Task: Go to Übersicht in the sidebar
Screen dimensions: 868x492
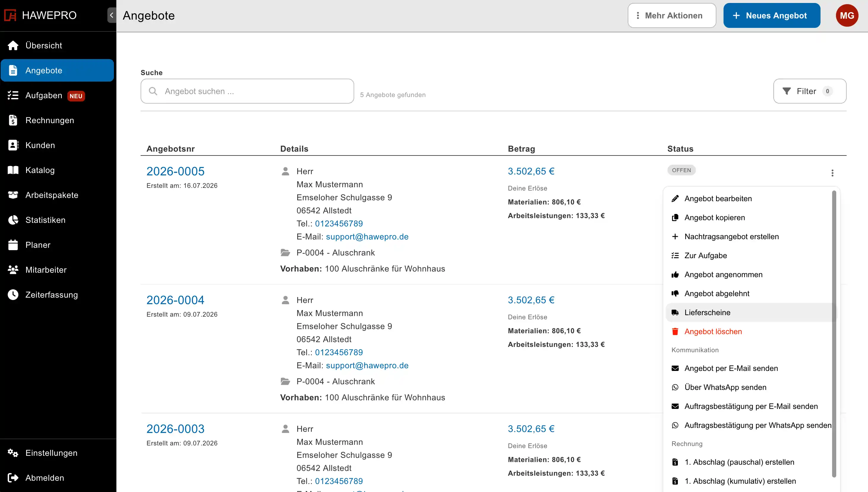Action: (x=57, y=45)
